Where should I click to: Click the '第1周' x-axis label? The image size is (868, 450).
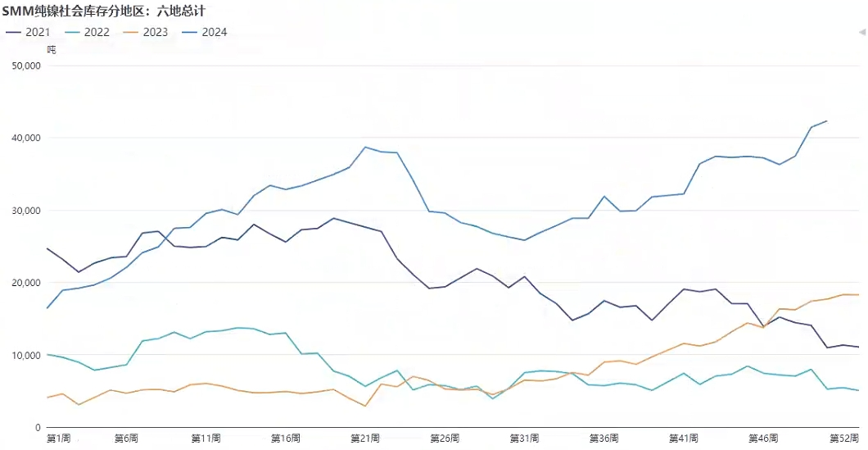pyautogui.click(x=59, y=439)
